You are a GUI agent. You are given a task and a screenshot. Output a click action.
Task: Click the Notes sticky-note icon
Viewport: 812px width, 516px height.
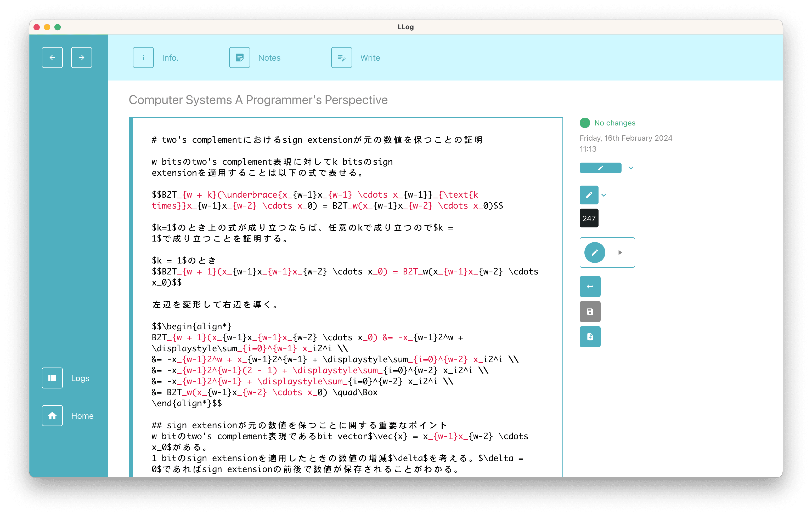click(x=239, y=57)
